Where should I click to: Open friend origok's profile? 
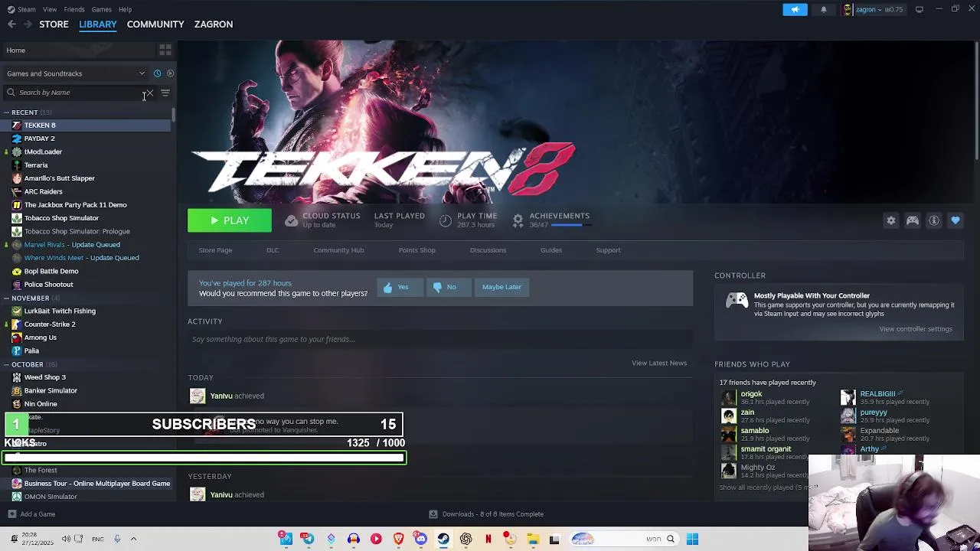[751, 394]
